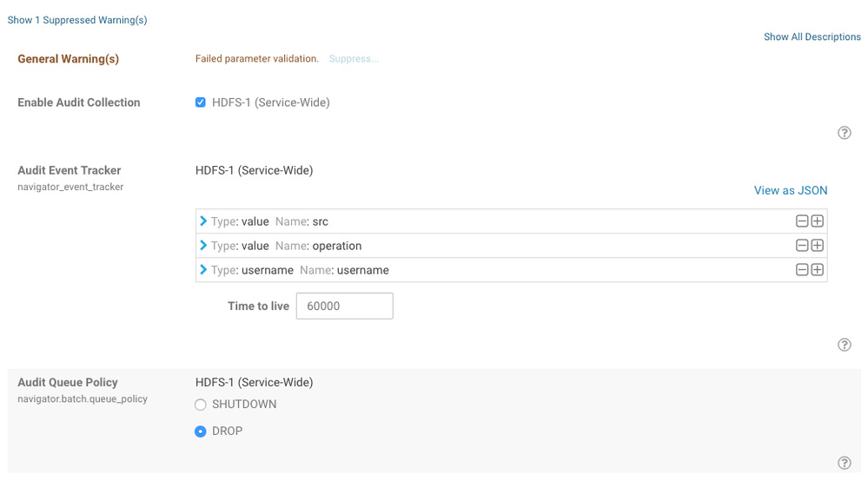868x481 pixels.
Task: Open help icon for Audit Event Tracker
Action: [844, 345]
